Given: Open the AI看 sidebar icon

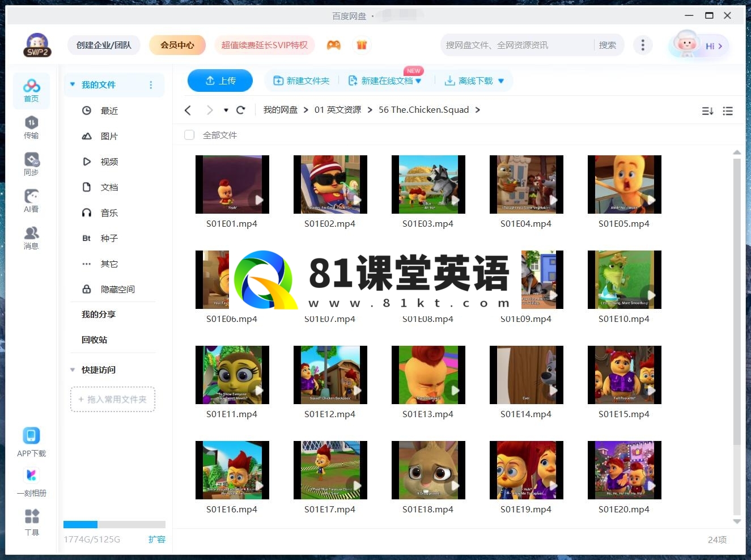Looking at the screenshot, I should [31, 201].
